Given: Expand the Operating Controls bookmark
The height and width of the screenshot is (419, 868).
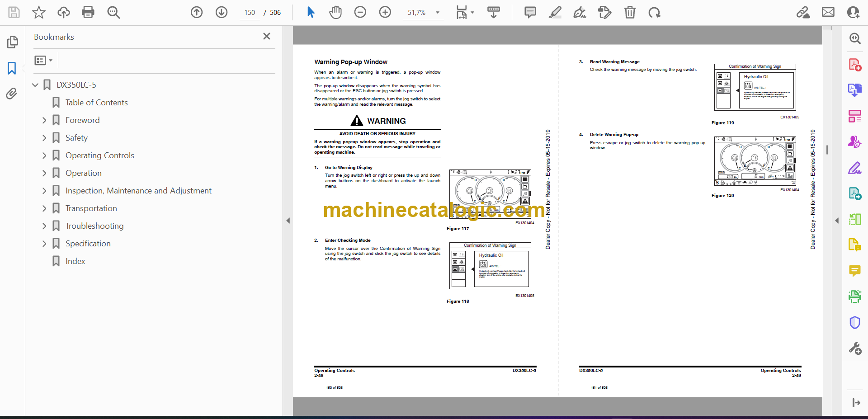Looking at the screenshot, I should click(44, 155).
